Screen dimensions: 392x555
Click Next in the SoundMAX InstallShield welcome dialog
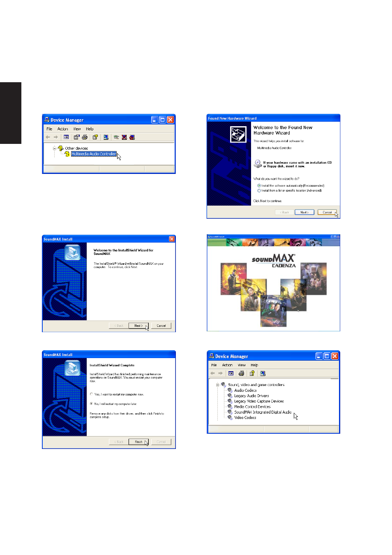(x=138, y=326)
